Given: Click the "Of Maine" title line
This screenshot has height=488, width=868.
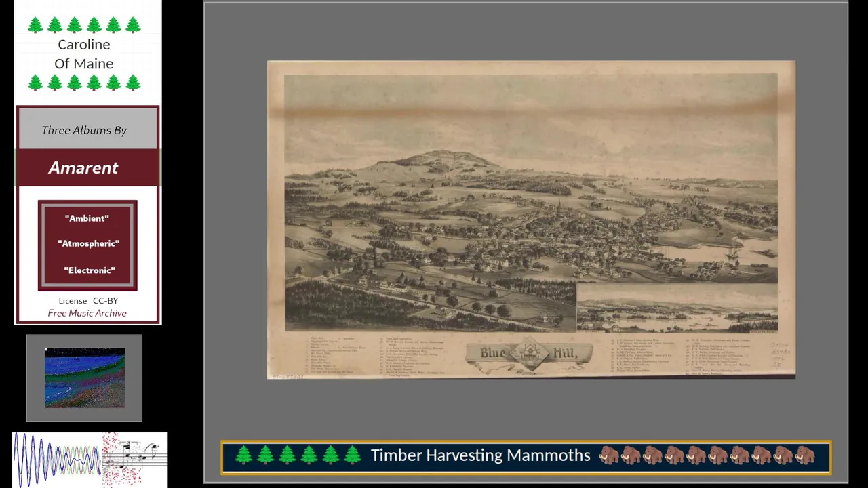Looking at the screenshot, I should click(x=83, y=64).
